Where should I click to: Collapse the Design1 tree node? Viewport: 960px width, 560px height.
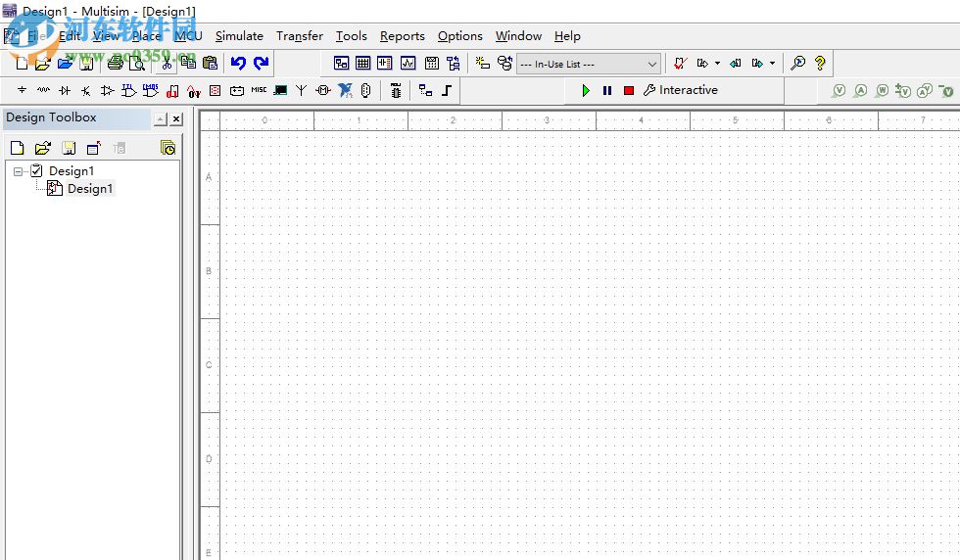pyautogui.click(x=19, y=171)
